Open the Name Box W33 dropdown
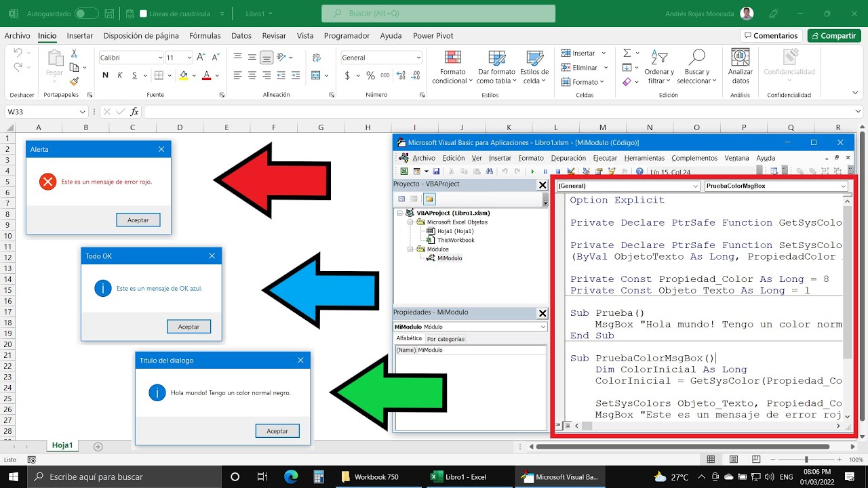 pyautogui.click(x=83, y=112)
